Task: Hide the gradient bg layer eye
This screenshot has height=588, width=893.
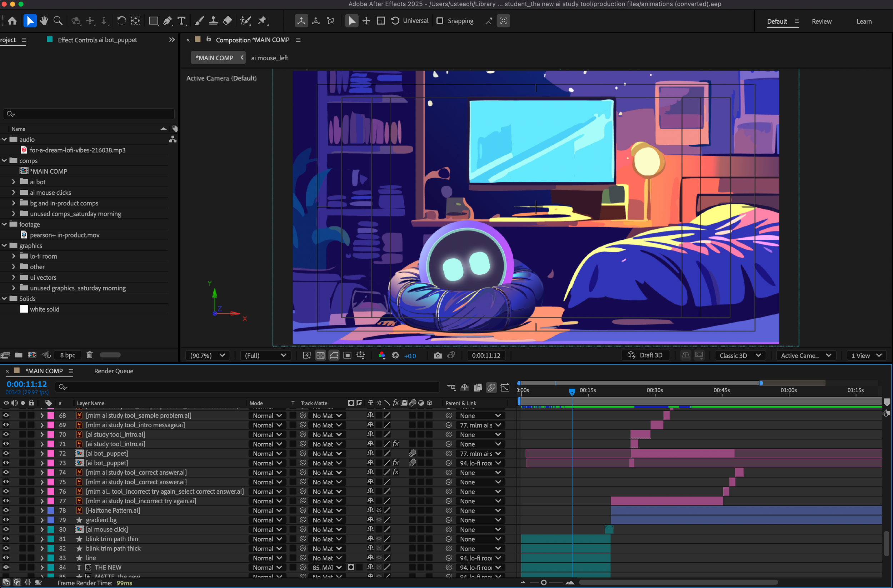Action: point(6,520)
